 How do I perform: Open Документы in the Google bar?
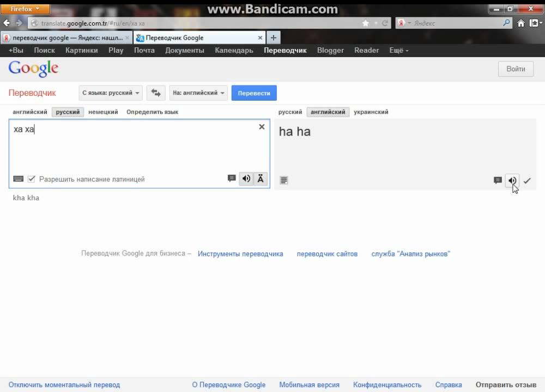coord(185,50)
